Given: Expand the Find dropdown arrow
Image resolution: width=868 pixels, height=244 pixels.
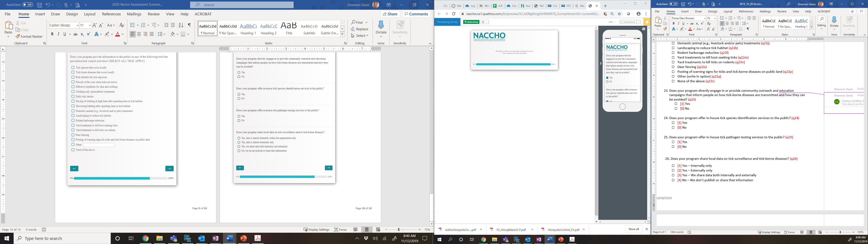Looking at the screenshot, I should (367, 23).
